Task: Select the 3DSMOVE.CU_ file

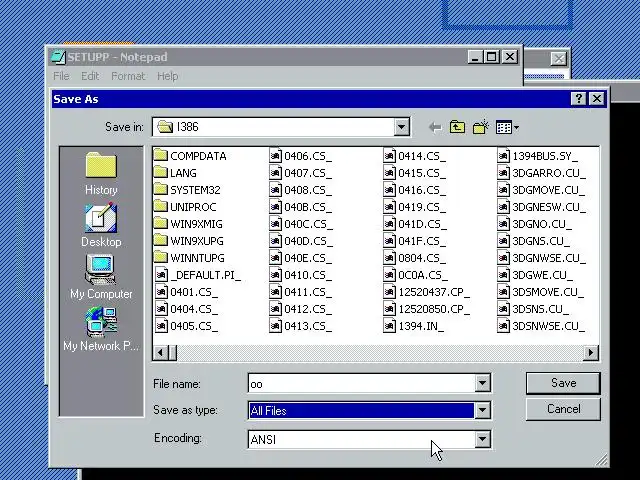Action: 540,292
